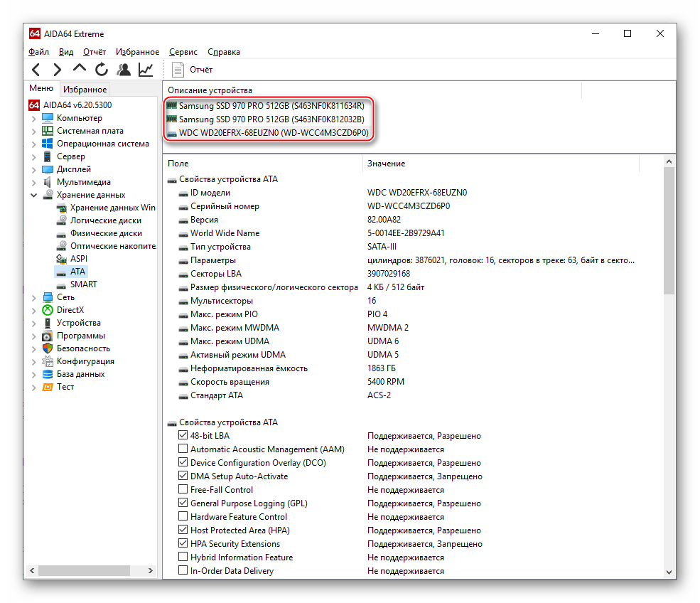Expand the Конфигурация tree node
The image size is (700, 603).
(33, 361)
